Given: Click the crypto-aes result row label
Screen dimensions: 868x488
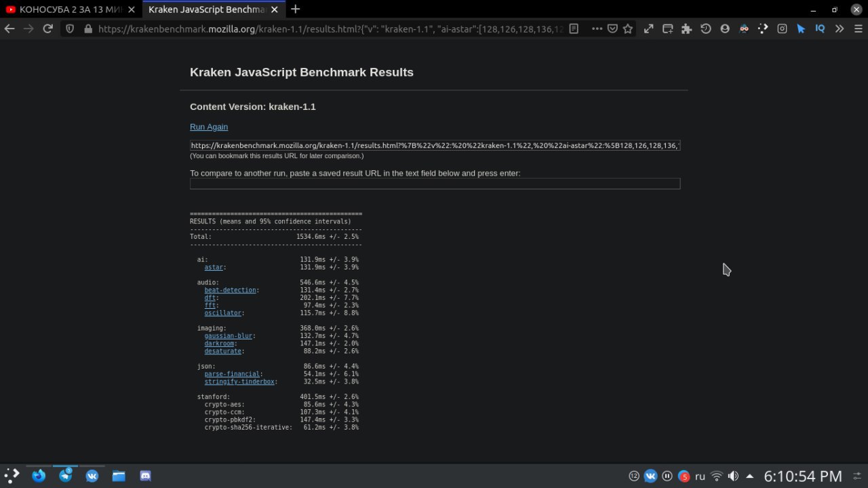Looking at the screenshot, I should 224,405.
